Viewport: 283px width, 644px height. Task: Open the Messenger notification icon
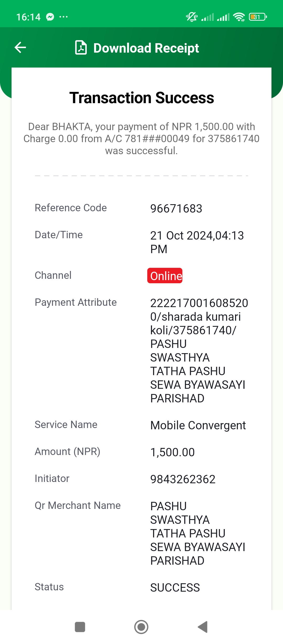[50, 17]
